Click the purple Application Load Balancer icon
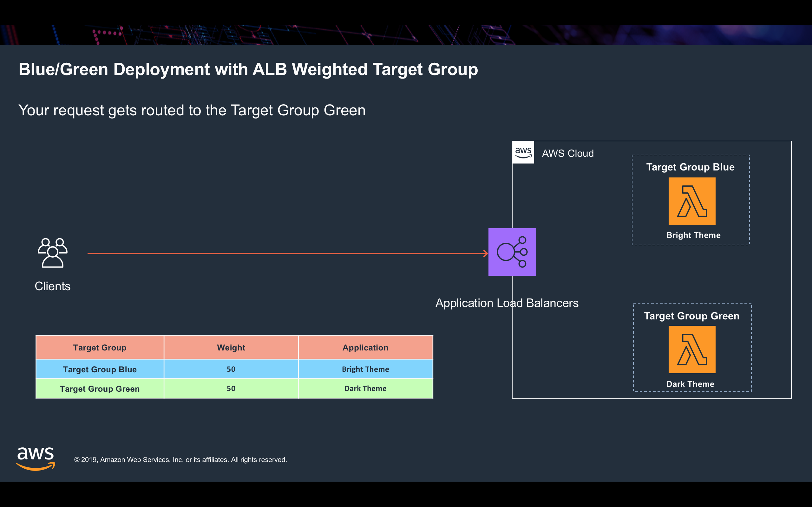812x507 pixels. click(512, 252)
